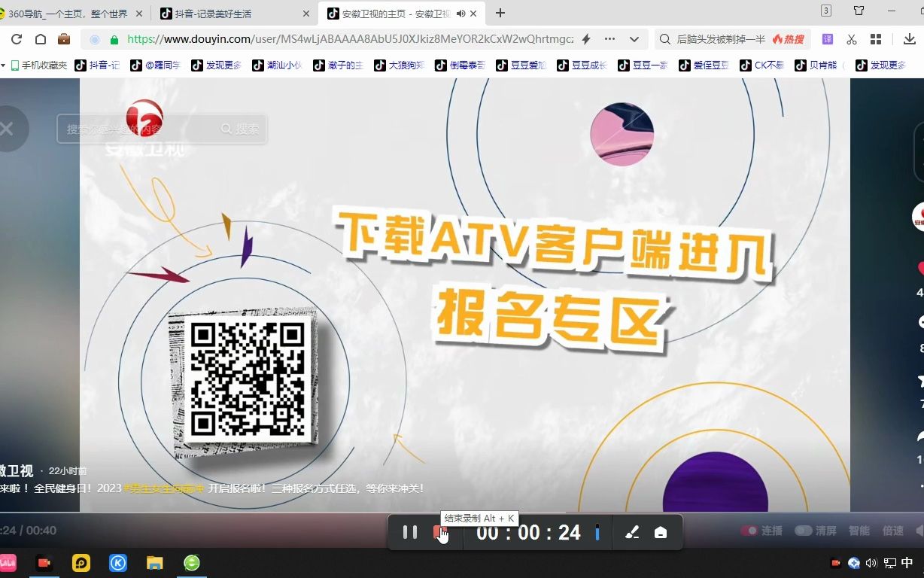
Task: Open the 豆豆成长 bookmark
Action: click(x=582, y=65)
